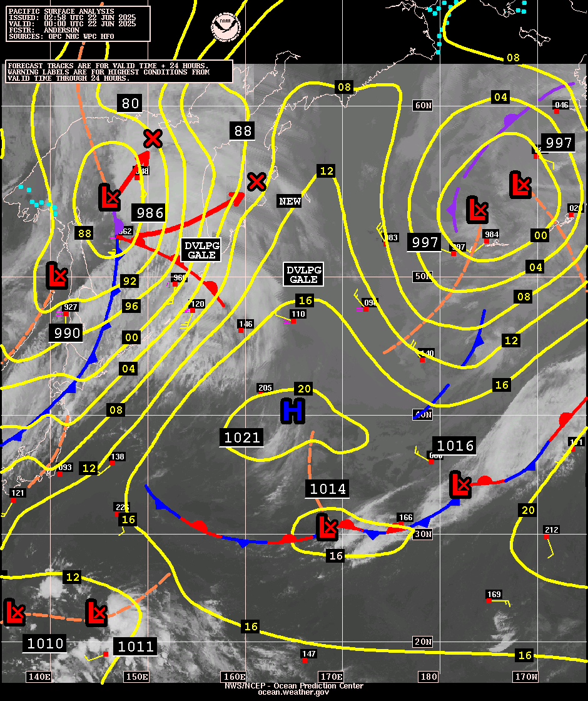This screenshot has width=588, height=701.
Task: Click the 984 station report
Action: (x=492, y=234)
